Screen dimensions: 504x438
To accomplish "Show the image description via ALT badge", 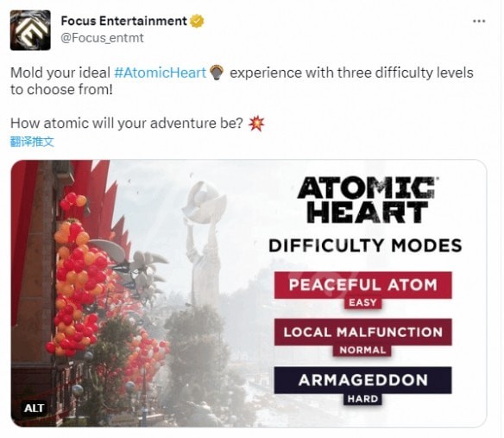I will point(34,409).
